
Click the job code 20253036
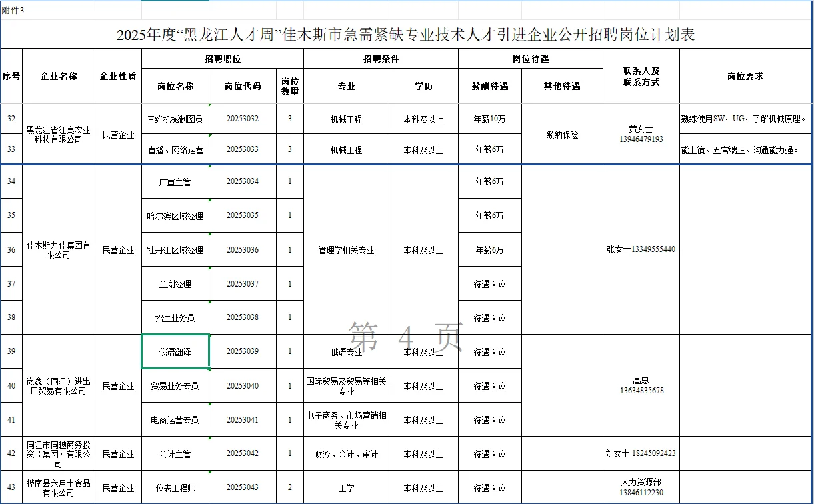click(x=243, y=249)
